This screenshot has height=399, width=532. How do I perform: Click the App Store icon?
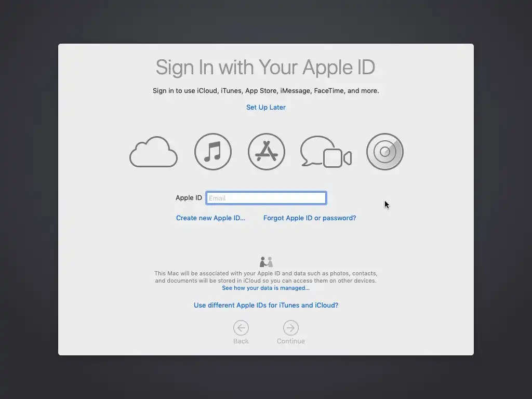(x=267, y=152)
